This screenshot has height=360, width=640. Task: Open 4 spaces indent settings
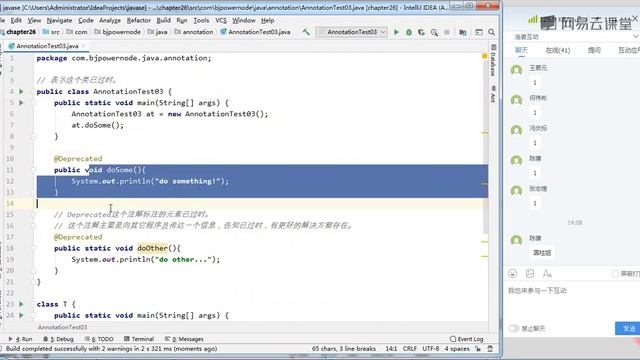pyautogui.click(x=457, y=349)
